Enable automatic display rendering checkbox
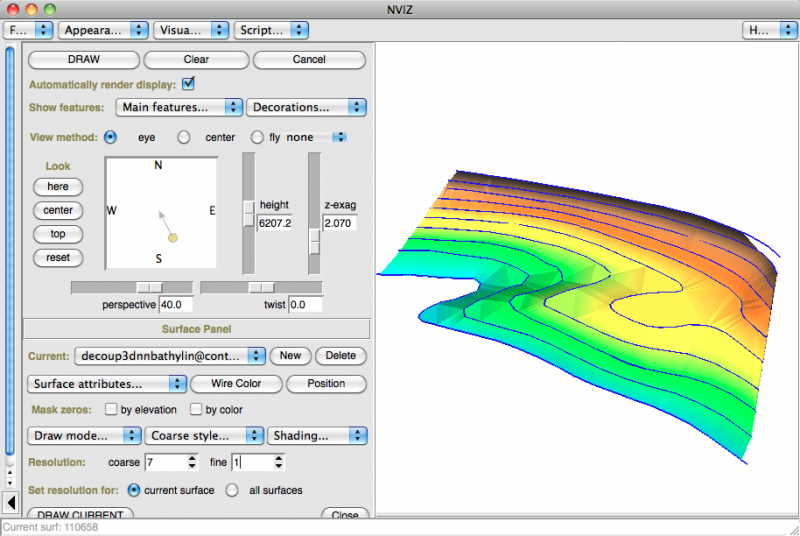Viewport: 800px width, 536px height. [x=188, y=84]
